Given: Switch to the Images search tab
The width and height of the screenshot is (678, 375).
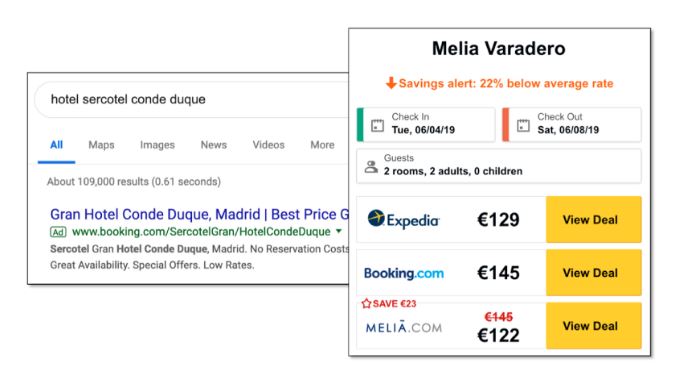Looking at the screenshot, I should 157,145.
